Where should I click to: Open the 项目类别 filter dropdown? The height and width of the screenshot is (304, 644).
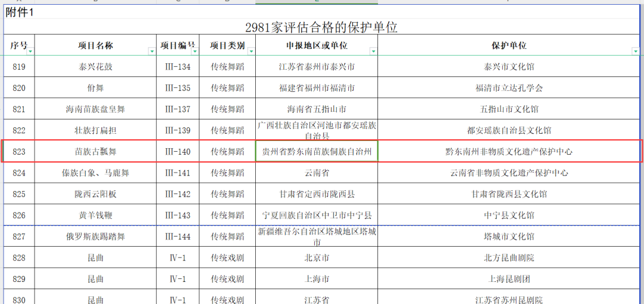point(251,51)
